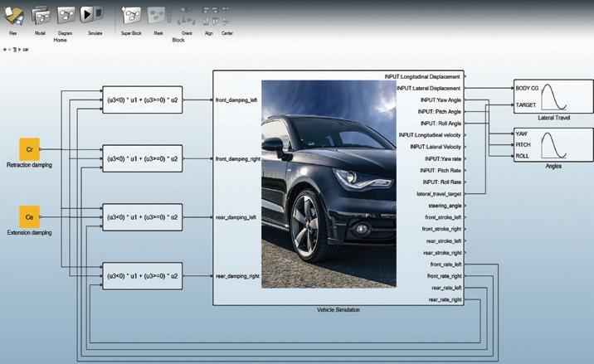
Task: Click the rear_damping_left input port
Action: point(236,217)
